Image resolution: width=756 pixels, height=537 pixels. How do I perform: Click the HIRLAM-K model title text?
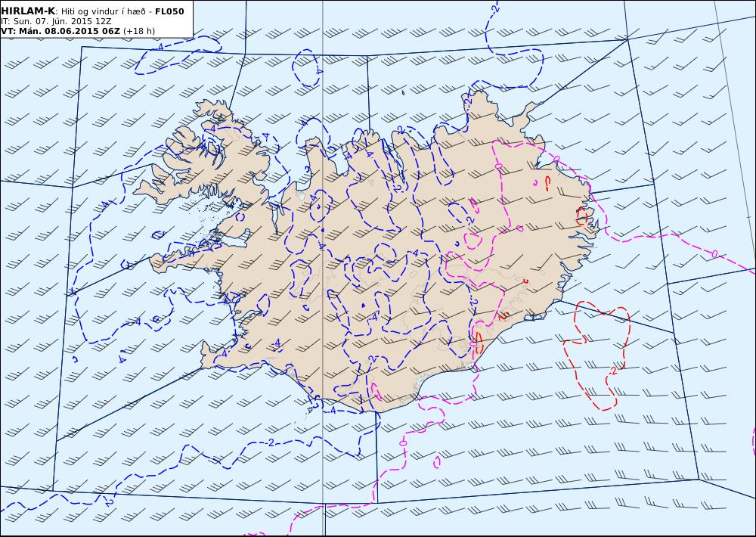coord(28,11)
